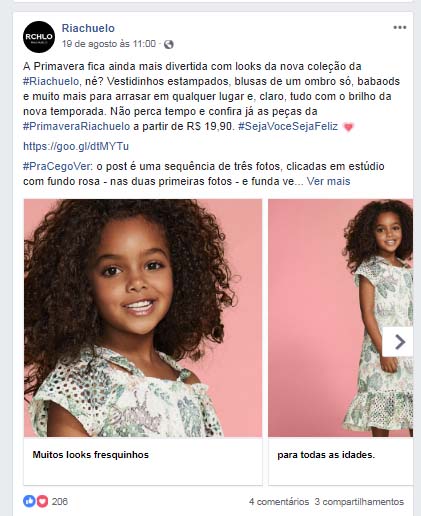View the 206 reactions count
Screen dimensions: 421x516
tap(60, 501)
